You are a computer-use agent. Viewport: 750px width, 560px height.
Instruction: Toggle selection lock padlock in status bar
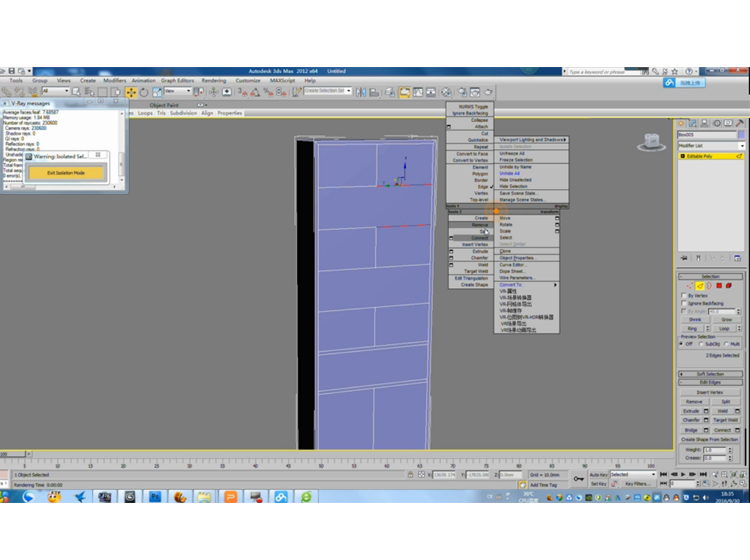(410, 475)
